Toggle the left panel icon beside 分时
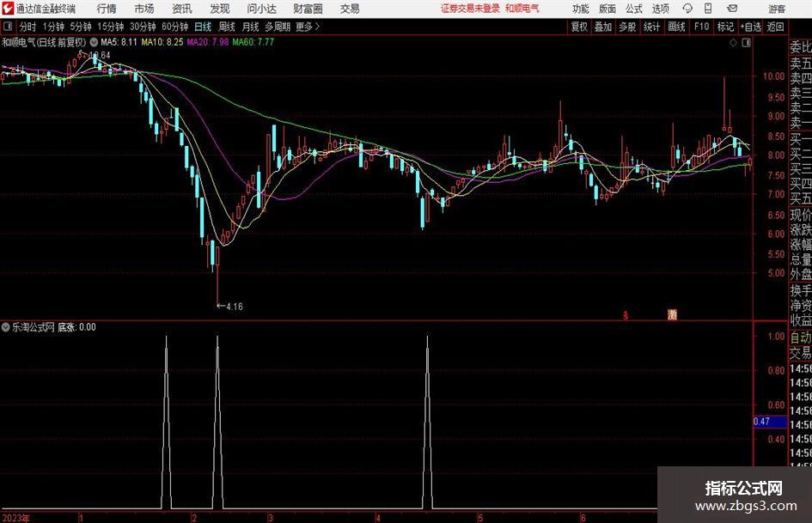Screen dimensions: 812x523 [x=8, y=27]
